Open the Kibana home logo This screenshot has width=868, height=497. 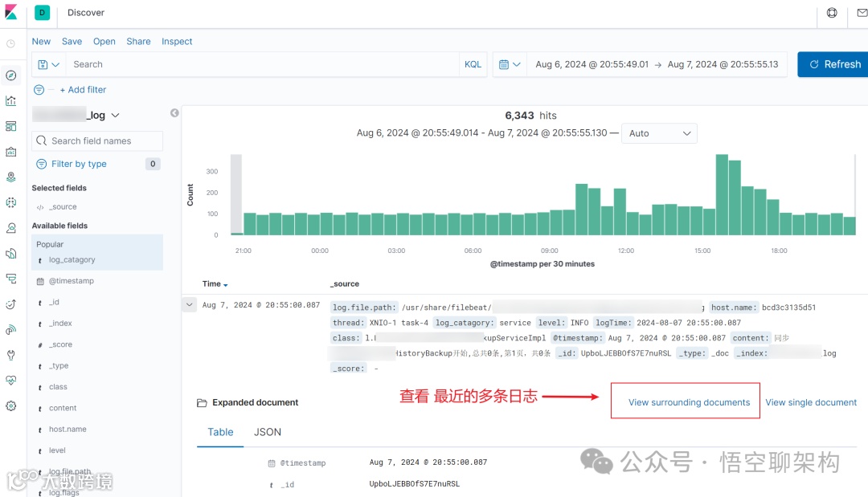[11, 12]
